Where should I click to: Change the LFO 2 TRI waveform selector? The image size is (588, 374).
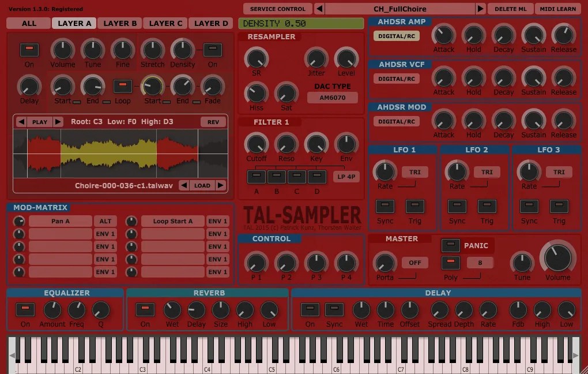pos(486,171)
